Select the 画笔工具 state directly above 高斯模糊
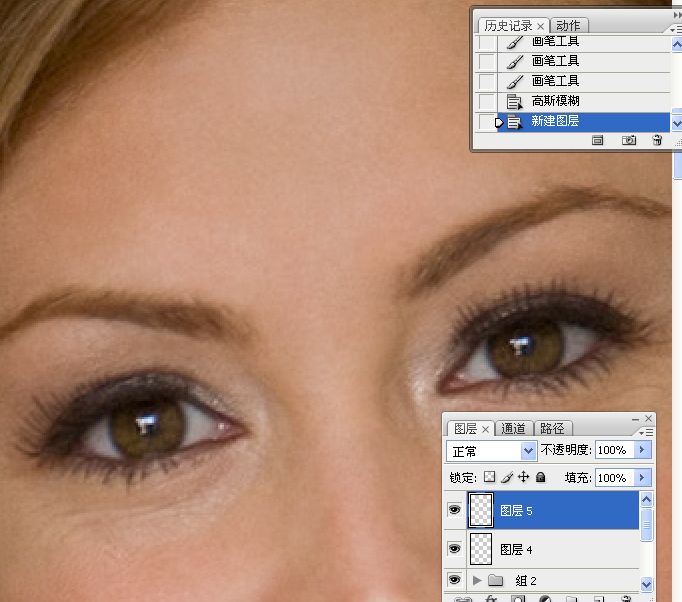682x602 pixels. (583, 81)
